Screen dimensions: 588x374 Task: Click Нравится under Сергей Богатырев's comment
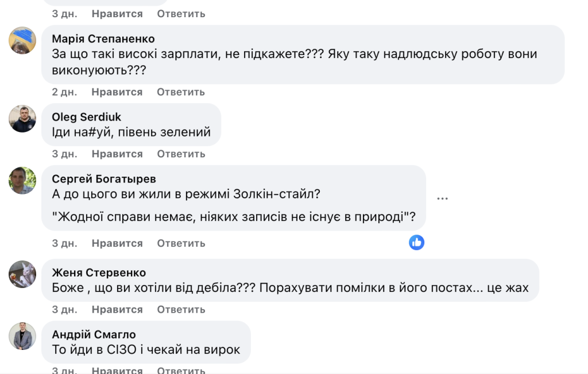point(117,243)
